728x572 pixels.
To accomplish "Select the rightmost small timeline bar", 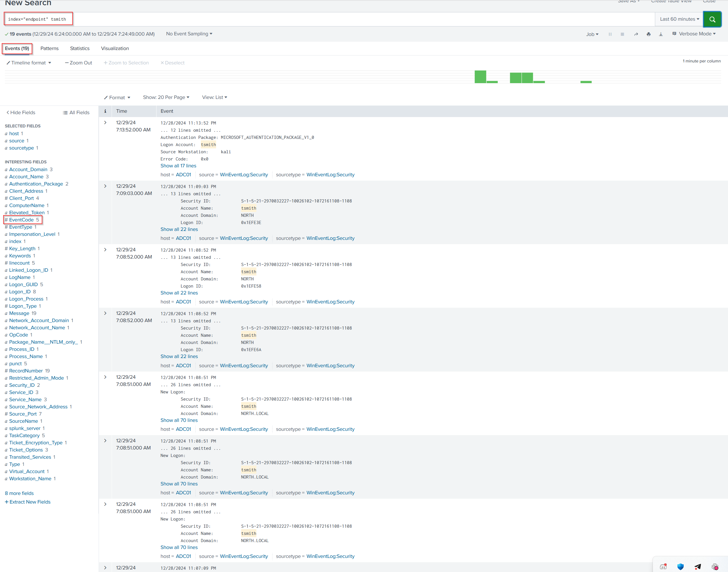I will pos(586,82).
